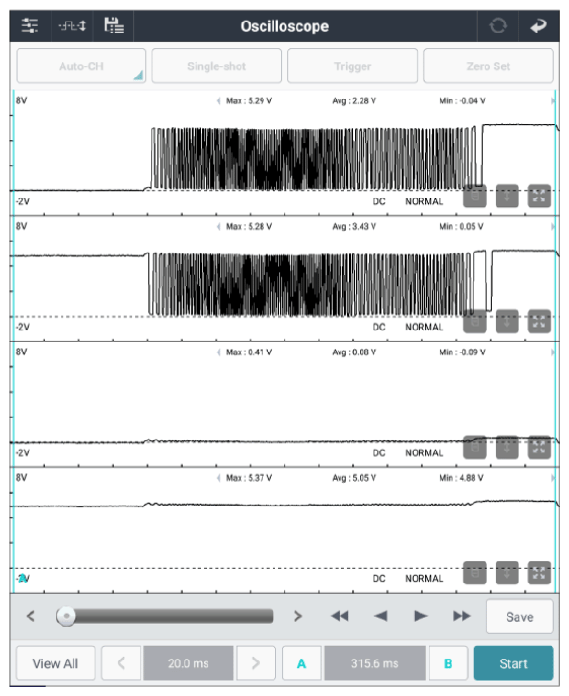Open the Auto-CH dropdown

[81, 66]
